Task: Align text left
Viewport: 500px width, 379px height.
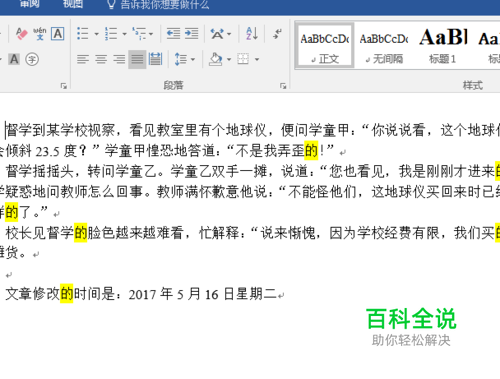Action: 83,60
